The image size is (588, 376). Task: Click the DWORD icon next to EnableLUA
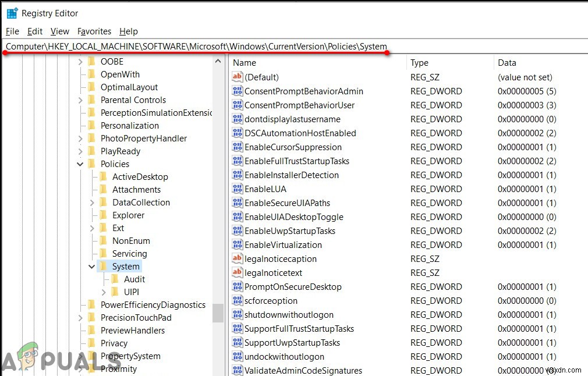tap(239, 189)
